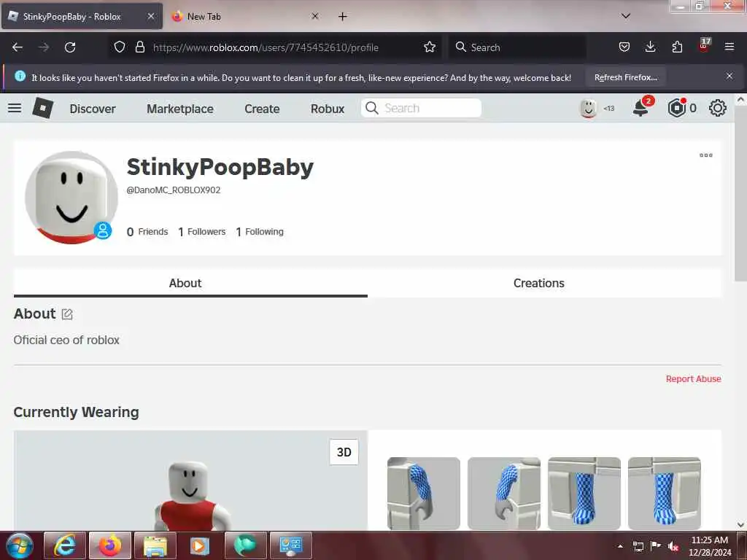Open the Save to Pocket icon

pos(624,47)
